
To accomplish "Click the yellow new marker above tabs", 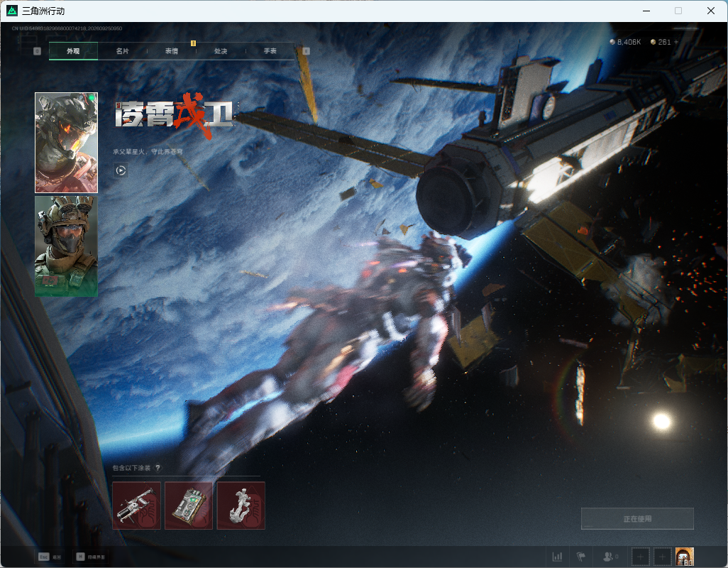I will pos(193,43).
